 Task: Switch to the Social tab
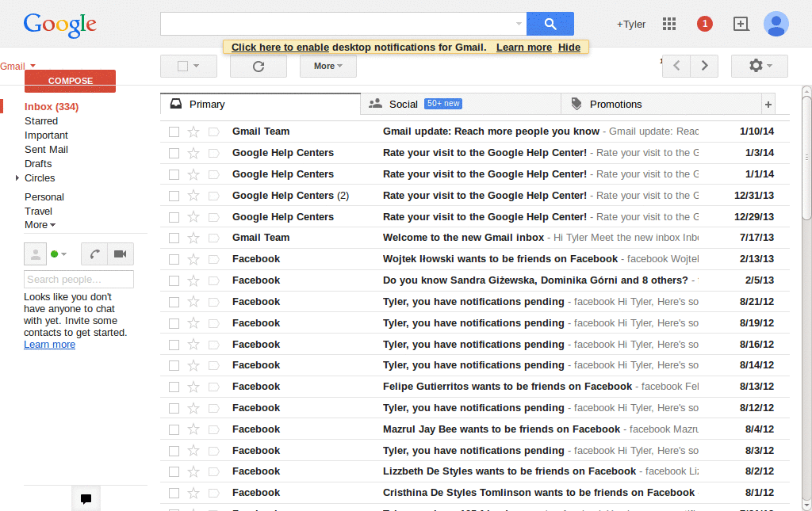pyautogui.click(x=404, y=104)
